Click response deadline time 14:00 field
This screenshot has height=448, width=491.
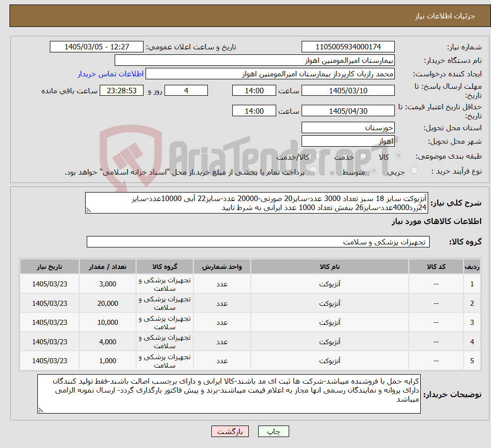point(254,90)
